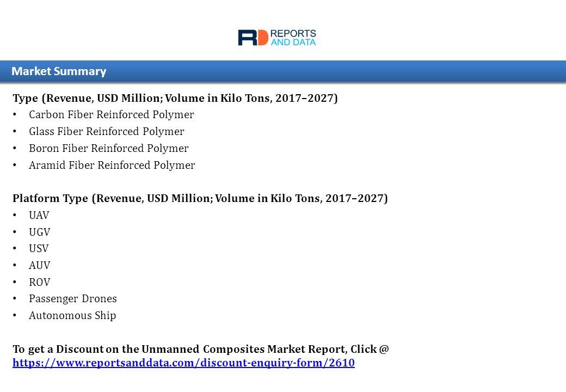Select the 'Type (Revenue, USD Million' heading

175,98
